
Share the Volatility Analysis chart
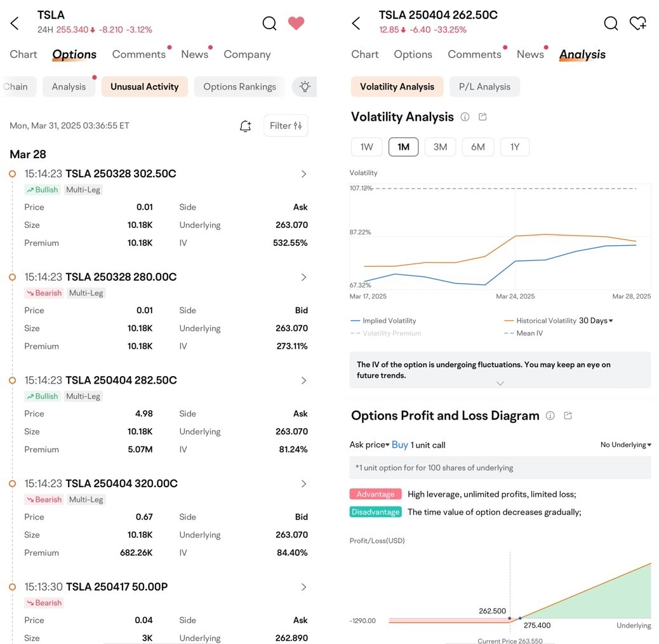point(483,117)
